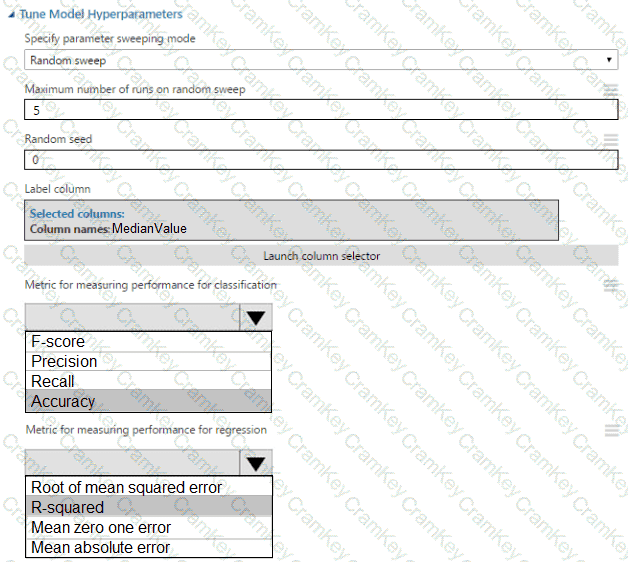This screenshot has width=628, height=562.
Task: Click the Tune Model Hyperparameters heading
Action: tap(101, 14)
